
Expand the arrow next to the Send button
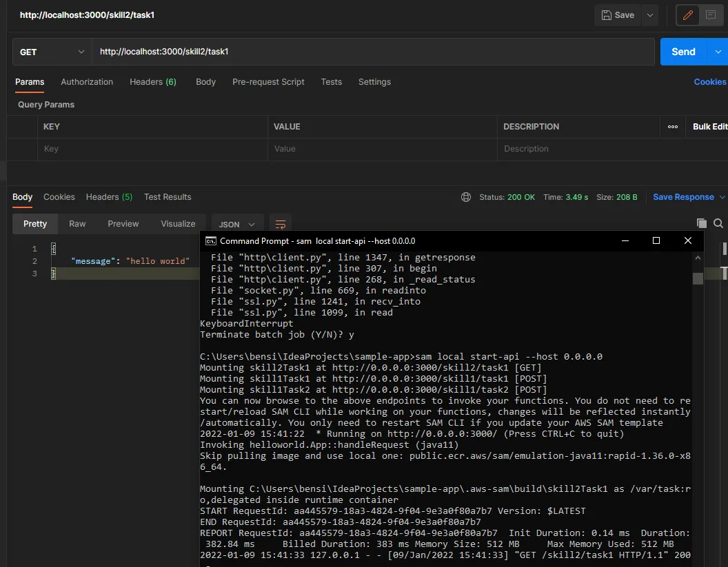coord(718,52)
